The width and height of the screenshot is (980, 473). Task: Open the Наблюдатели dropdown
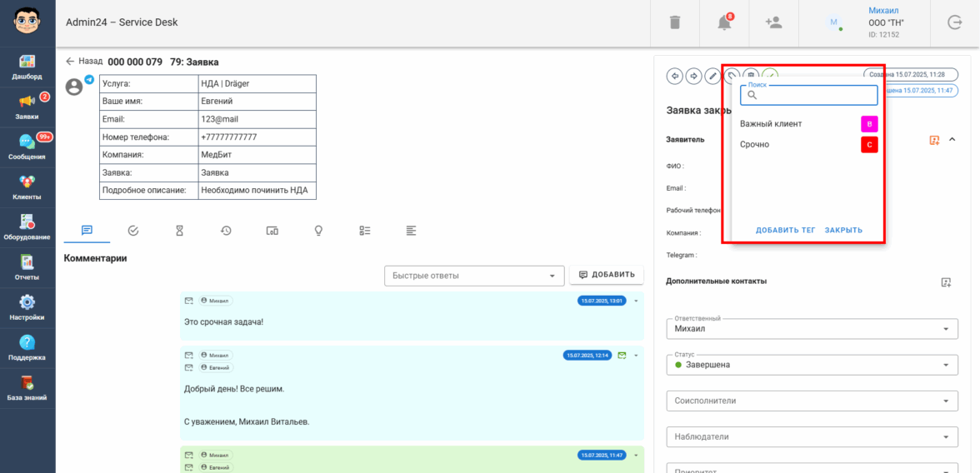coord(812,436)
